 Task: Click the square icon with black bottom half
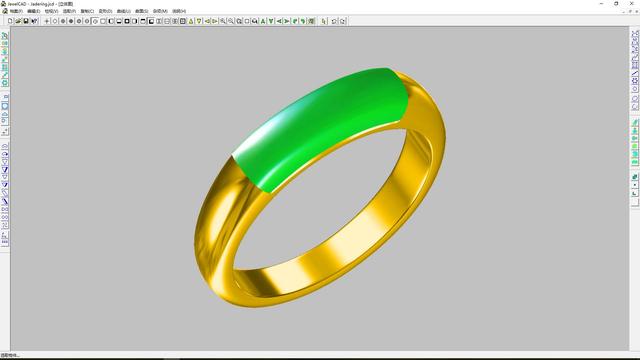point(119,21)
